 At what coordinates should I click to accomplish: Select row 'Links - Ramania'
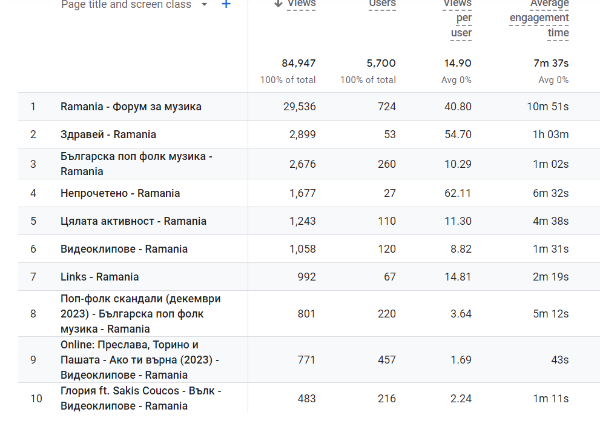(309, 277)
